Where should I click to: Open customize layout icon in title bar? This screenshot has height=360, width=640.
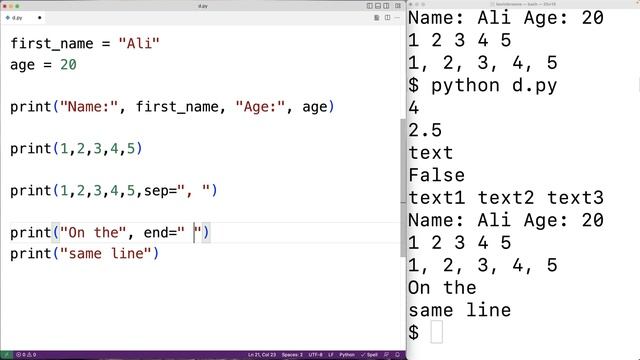(x=398, y=6)
